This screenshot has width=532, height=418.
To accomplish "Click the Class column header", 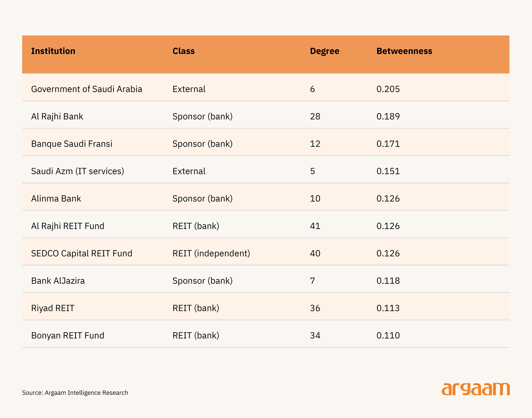I will click(x=184, y=51).
